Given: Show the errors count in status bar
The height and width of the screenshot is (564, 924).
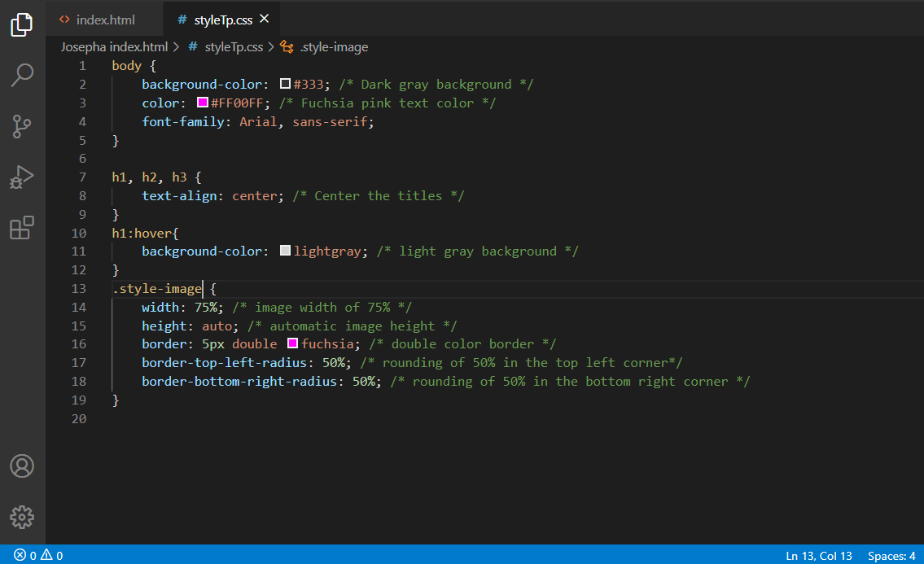Looking at the screenshot, I should [x=25, y=555].
